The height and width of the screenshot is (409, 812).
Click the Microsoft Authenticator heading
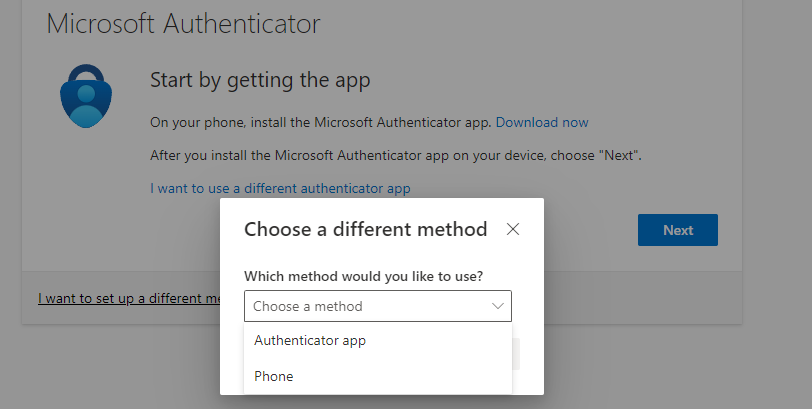click(183, 23)
